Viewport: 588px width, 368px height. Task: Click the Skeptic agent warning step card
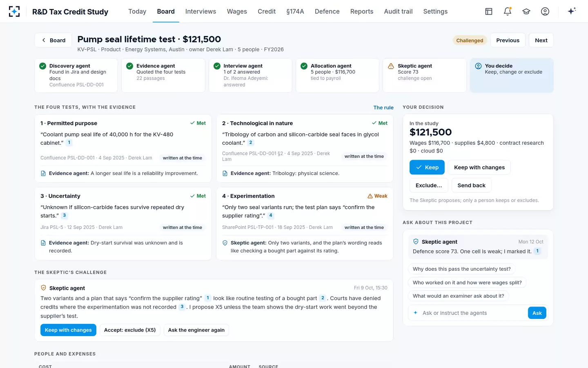point(425,75)
